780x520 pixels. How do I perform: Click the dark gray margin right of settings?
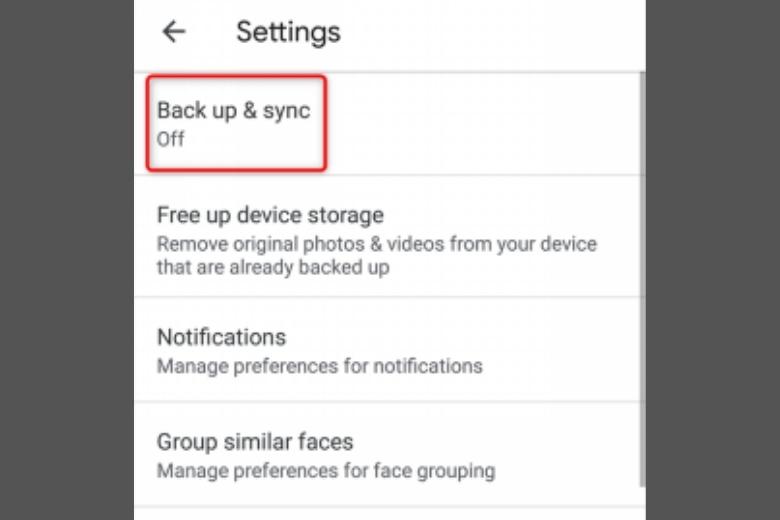[713, 260]
